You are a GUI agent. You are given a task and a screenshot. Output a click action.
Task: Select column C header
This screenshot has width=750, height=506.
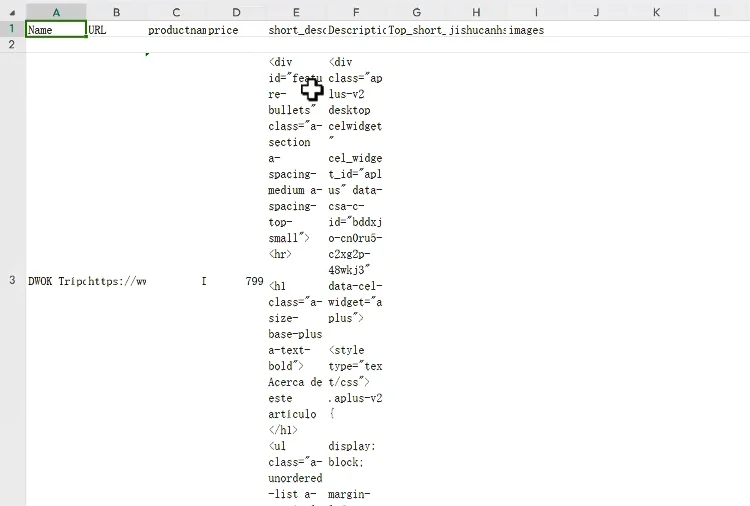click(176, 12)
